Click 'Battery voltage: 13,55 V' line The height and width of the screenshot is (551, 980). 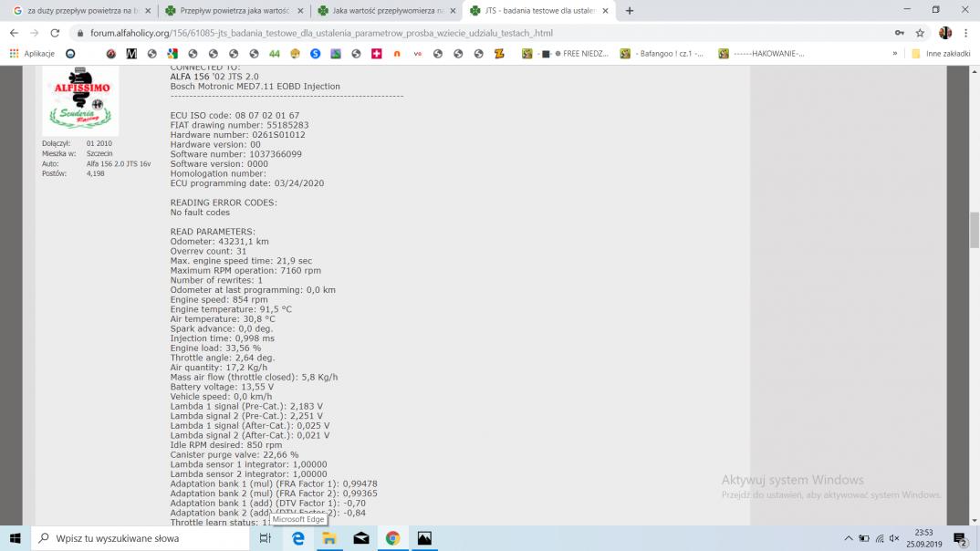pyautogui.click(x=222, y=387)
